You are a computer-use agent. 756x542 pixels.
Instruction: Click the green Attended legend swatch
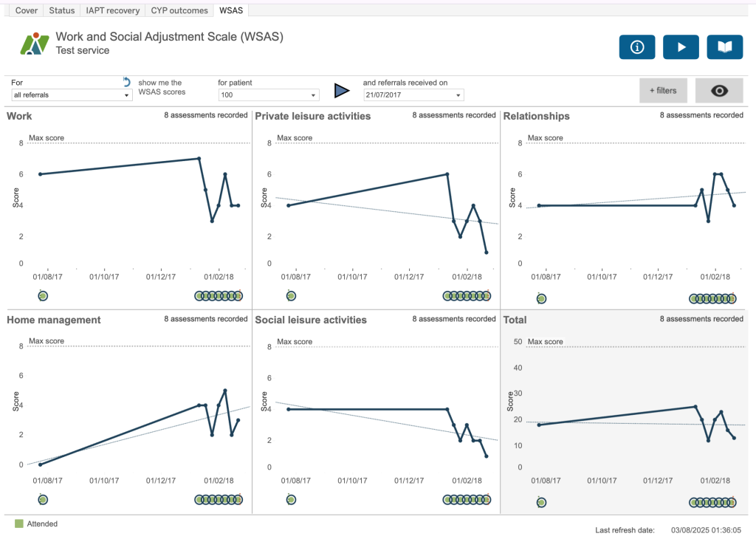click(x=19, y=524)
